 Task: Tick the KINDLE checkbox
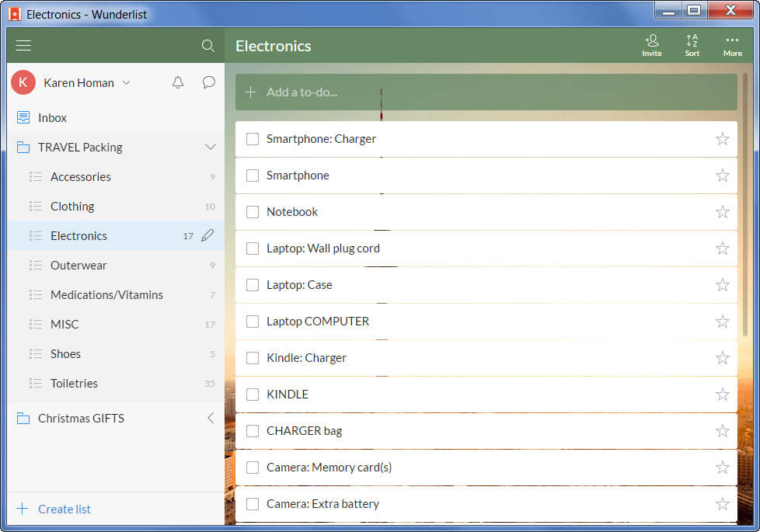pos(253,395)
